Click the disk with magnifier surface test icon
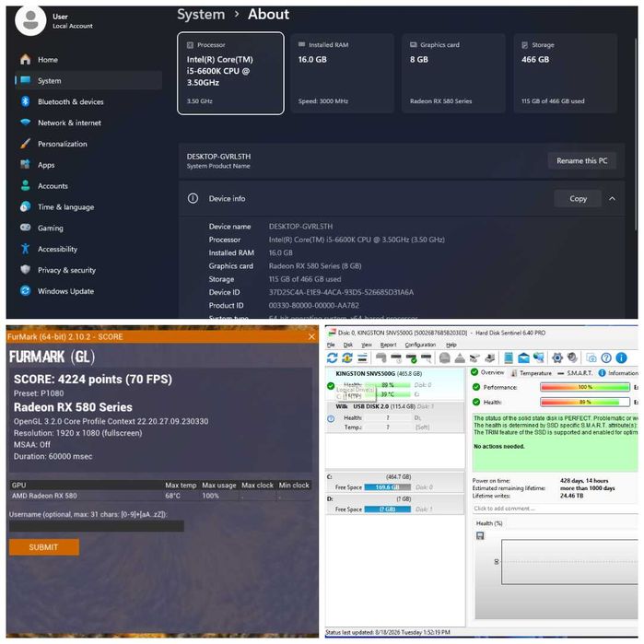Image resolution: width=644 pixels, height=644 pixels. pyautogui.click(x=426, y=358)
